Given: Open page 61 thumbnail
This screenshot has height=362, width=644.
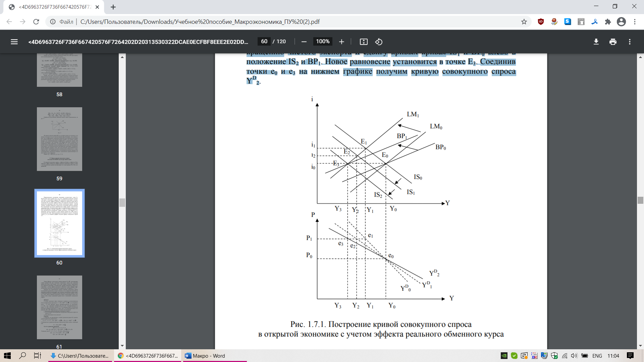Looking at the screenshot, I should [x=59, y=307].
